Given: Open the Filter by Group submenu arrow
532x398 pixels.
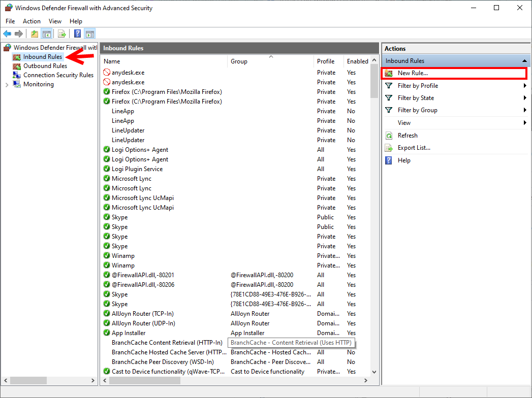Looking at the screenshot, I should 525,110.
